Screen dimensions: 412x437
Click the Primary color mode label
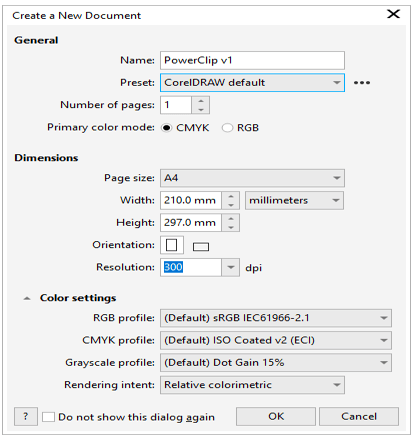(x=101, y=128)
